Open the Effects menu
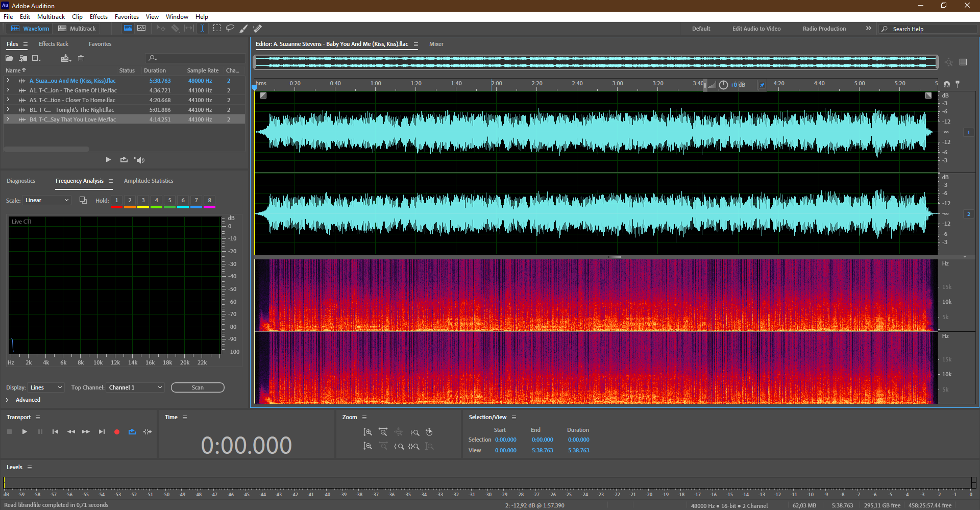980x510 pixels. (99, 16)
